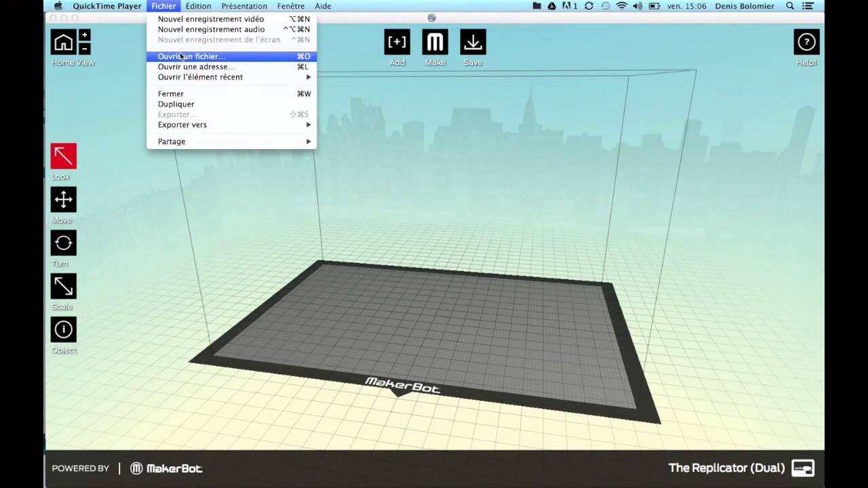The height and width of the screenshot is (488, 868).
Task: Choose 'Nouvel enregistrement vidéo'
Action: coord(231,19)
